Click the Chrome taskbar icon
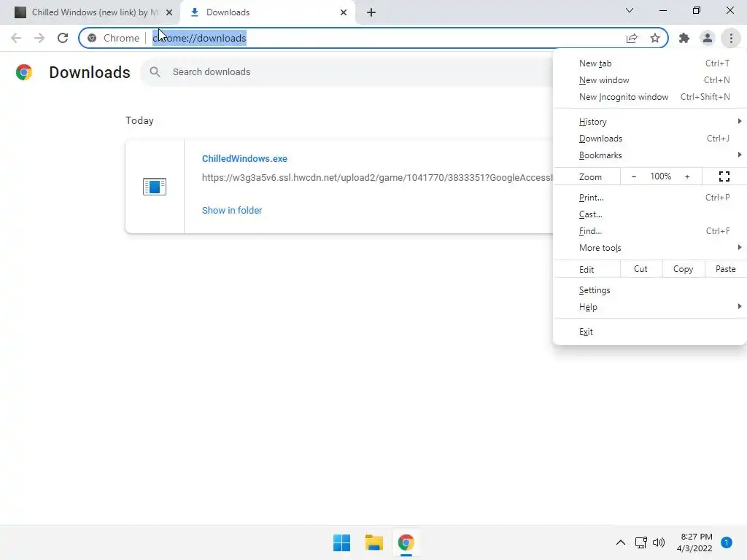 pos(406,542)
